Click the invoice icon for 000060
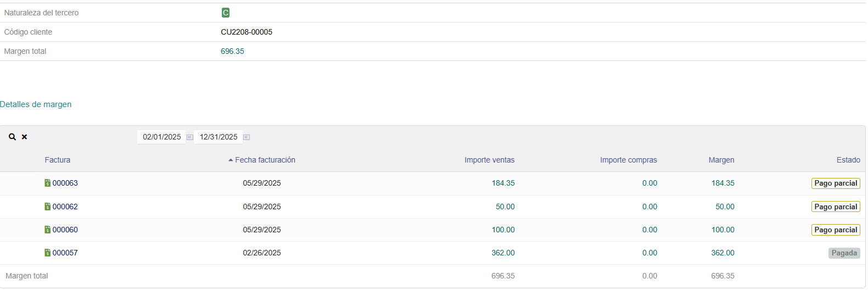 click(48, 230)
